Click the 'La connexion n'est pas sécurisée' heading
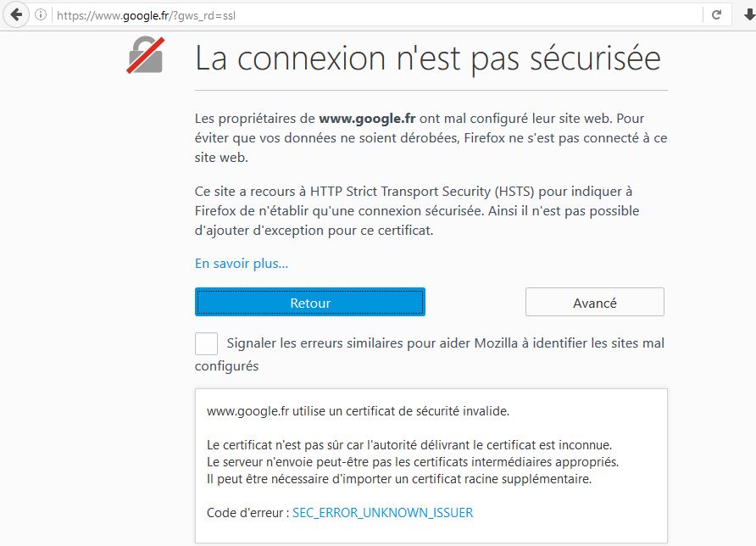Screen dimensions: 756x546 coord(427,58)
